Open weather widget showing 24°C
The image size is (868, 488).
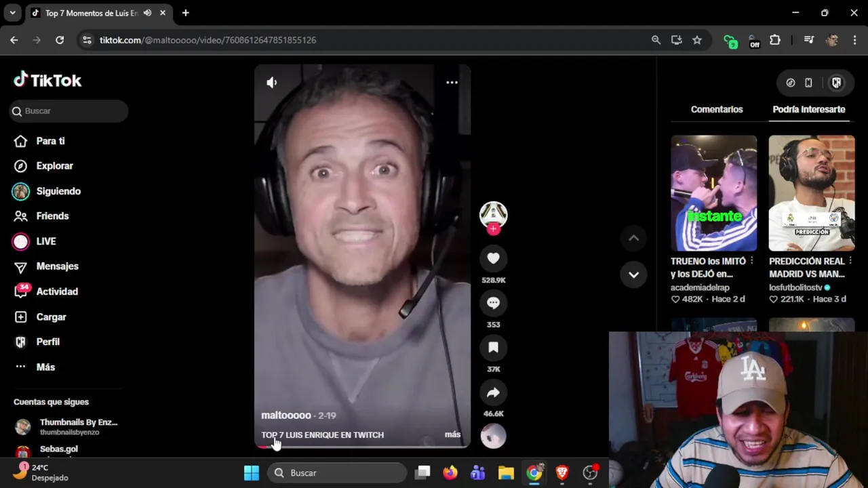point(42,472)
